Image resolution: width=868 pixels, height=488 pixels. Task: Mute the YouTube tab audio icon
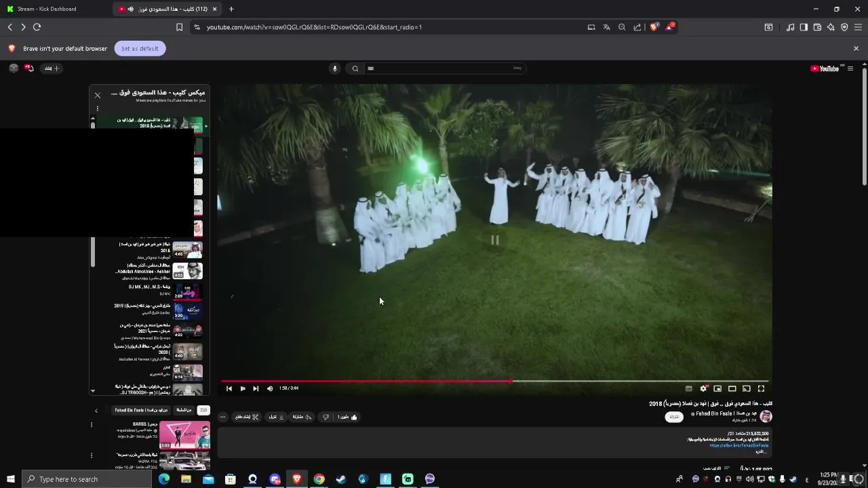[131, 9]
